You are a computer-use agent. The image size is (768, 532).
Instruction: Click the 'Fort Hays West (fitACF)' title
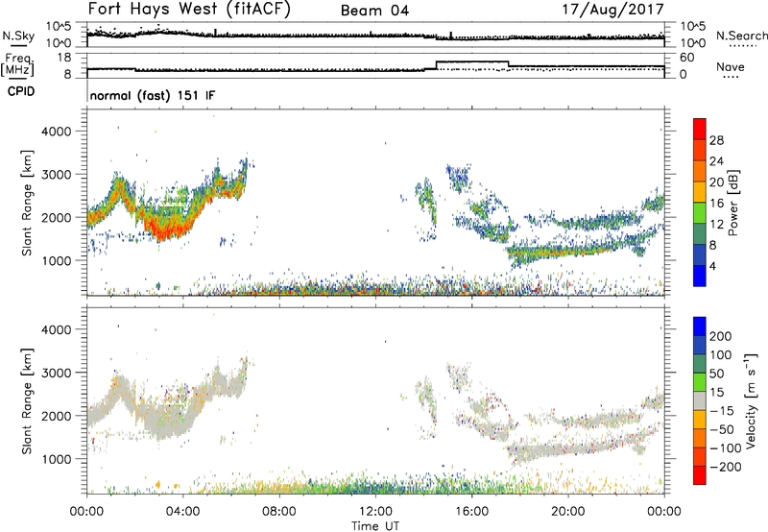[x=188, y=10]
